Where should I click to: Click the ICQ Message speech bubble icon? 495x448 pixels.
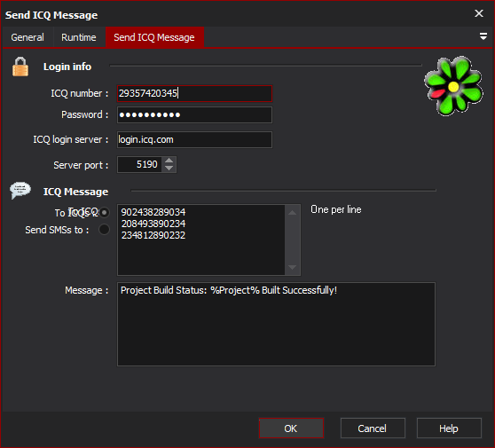point(20,191)
